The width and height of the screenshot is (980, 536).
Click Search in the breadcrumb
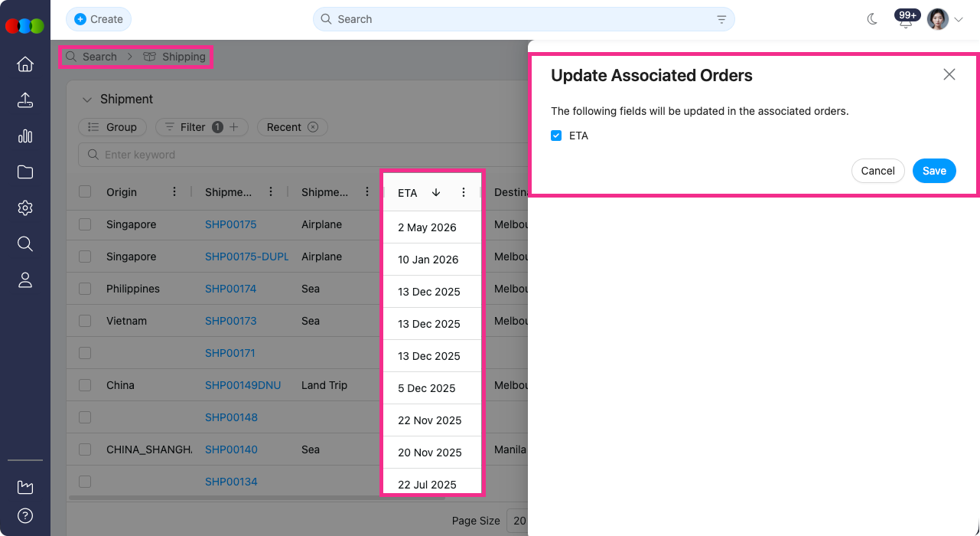(99, 57)
